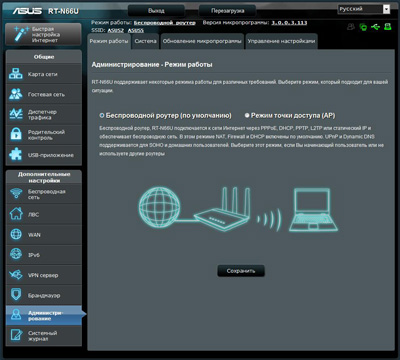Click the guest network icon
This screenshot has width=400, height=360.
coord(16,94)
